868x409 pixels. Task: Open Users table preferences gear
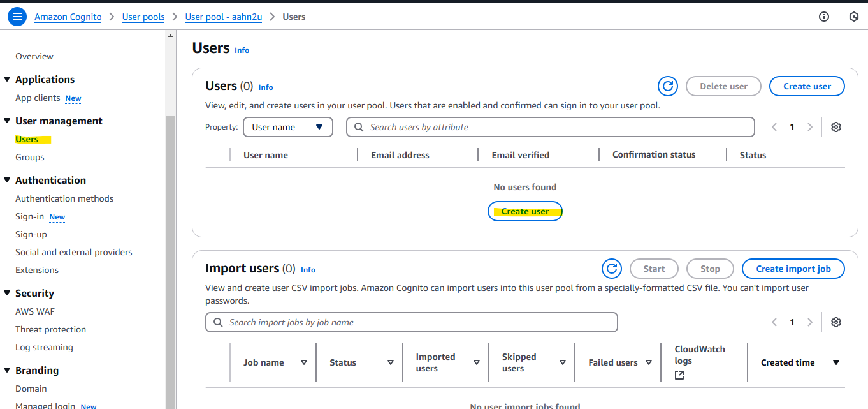(836, 127)
